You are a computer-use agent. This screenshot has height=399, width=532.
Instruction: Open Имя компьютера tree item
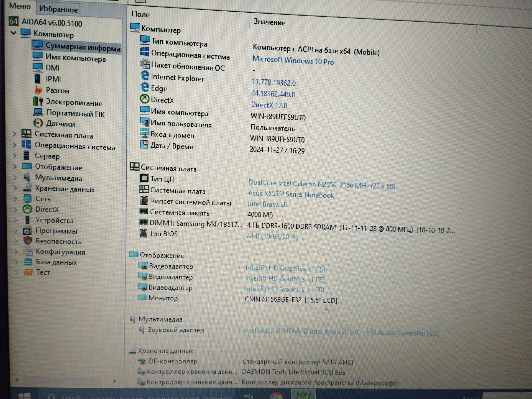coord(75,58)
